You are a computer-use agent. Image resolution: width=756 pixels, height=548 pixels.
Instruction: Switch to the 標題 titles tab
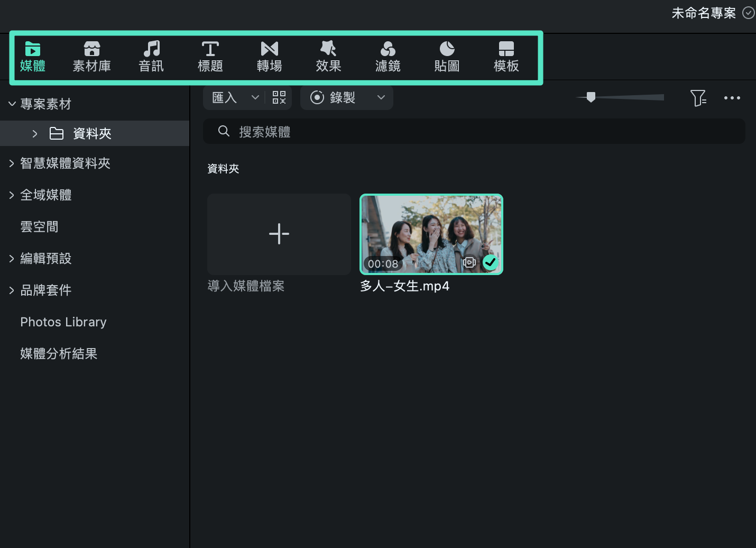point(210,57)
